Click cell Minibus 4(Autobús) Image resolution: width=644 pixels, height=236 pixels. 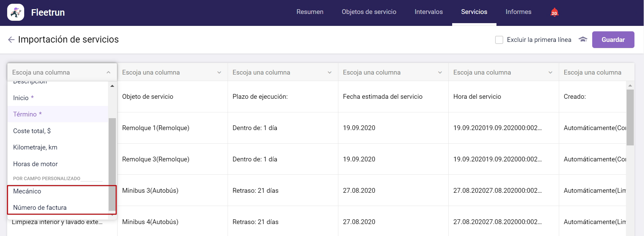[x=172, y=222]
